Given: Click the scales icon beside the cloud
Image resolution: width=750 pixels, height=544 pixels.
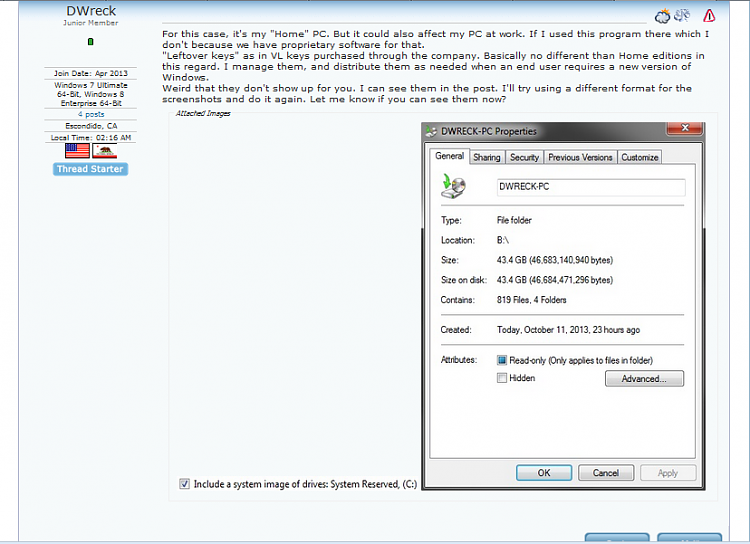Looking at the screenshot, I should click(x=682, y=16).
